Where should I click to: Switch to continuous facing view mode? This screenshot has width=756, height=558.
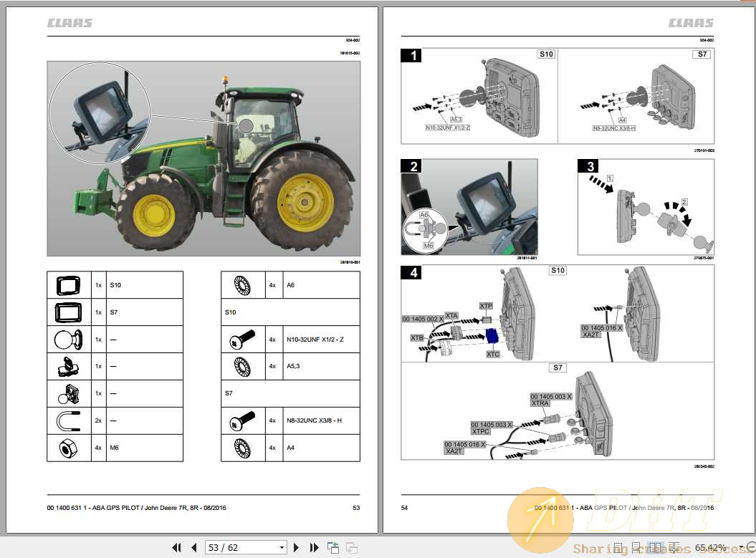pyautogui.click(x=674, y=547)
